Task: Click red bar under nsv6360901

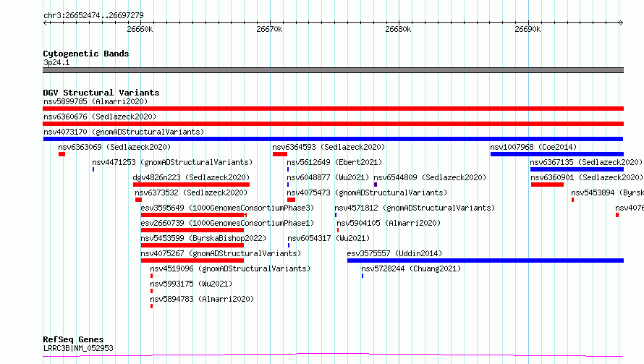Action: click(547, 185)
